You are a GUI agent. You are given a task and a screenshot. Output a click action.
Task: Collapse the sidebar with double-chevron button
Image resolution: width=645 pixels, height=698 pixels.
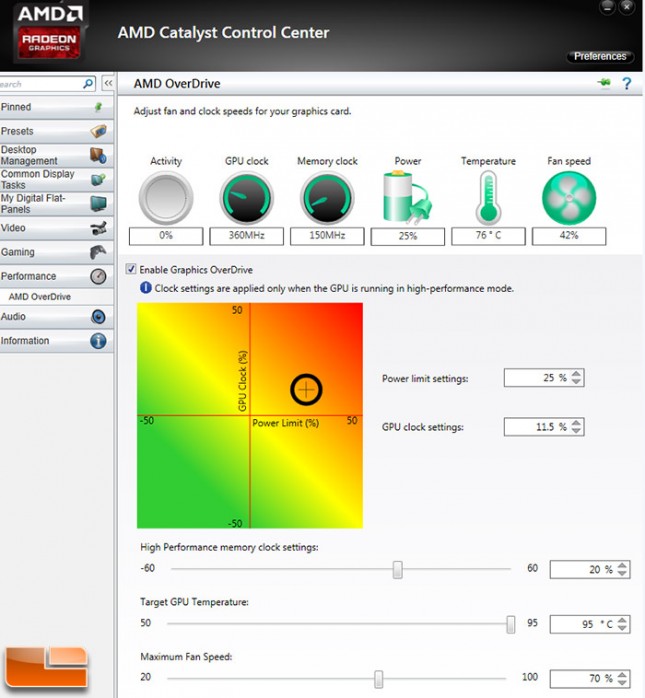(108, 83)
